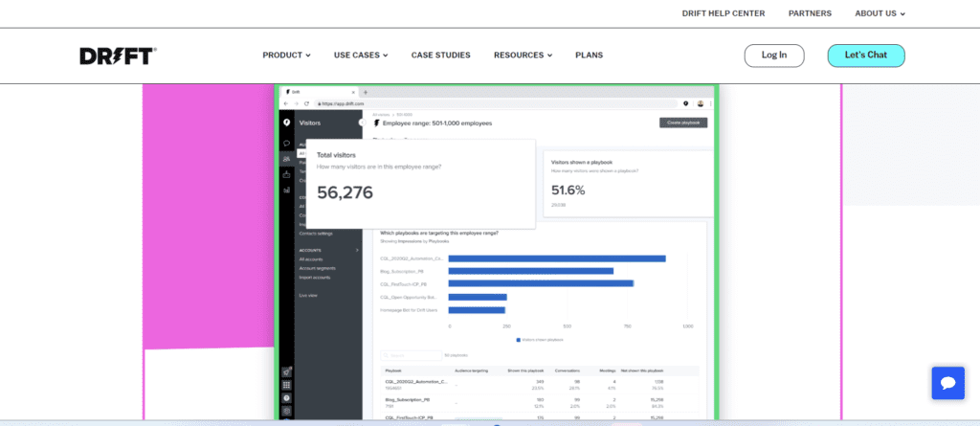Click the Drift logo in the header
Image resolution: width=980 pixels, height=426 pixels.
(x=118, y=56)
